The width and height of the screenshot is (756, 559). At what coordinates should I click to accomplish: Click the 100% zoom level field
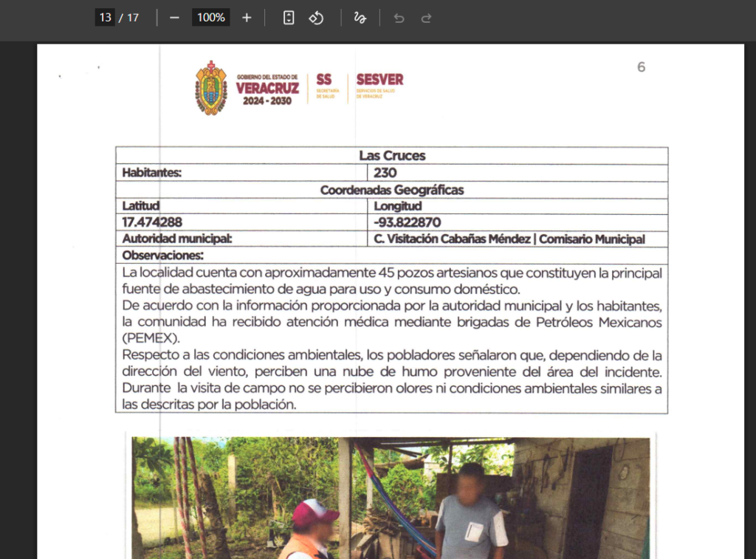(210, 18)
